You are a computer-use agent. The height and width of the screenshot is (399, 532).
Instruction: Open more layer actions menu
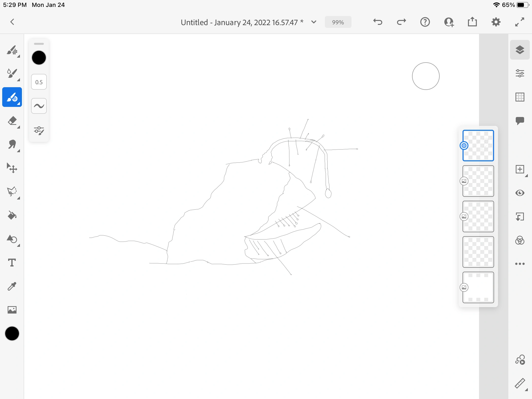[x=520, y=264]
